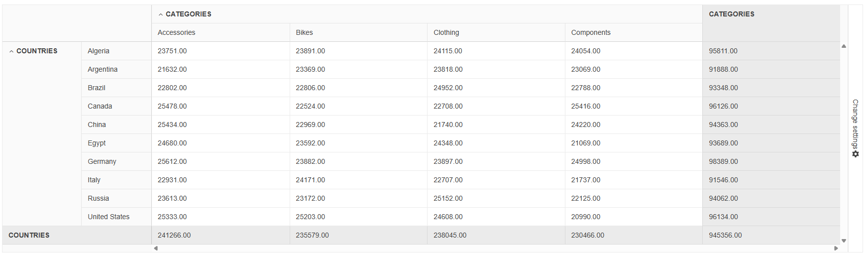Click the COUNTRIES grand total row header
Image resolution: width=868 pixels, height=256 pixels.
tap(29, 235)
